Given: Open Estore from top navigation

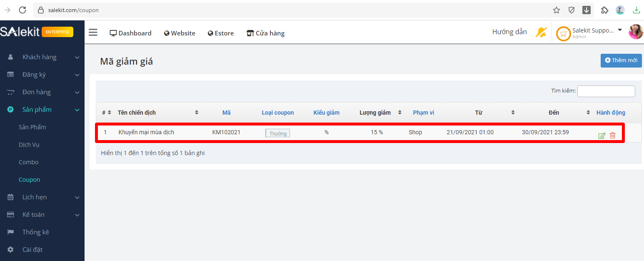Looking at the screenshot, I should [221, 33].
